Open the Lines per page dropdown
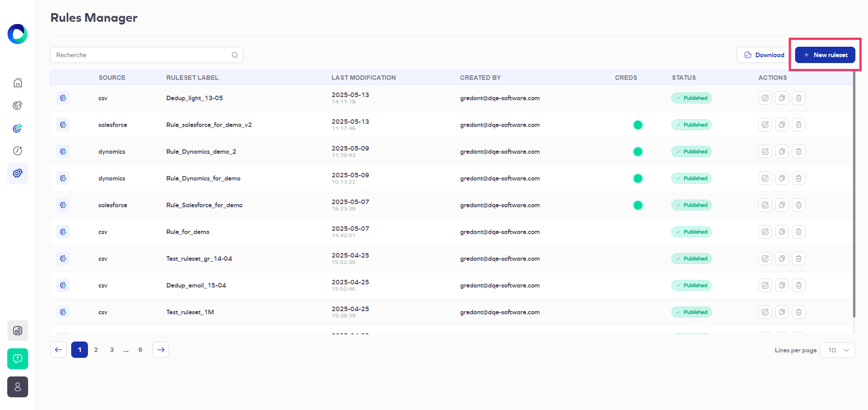Screen dimensions: 868x410 838,350
